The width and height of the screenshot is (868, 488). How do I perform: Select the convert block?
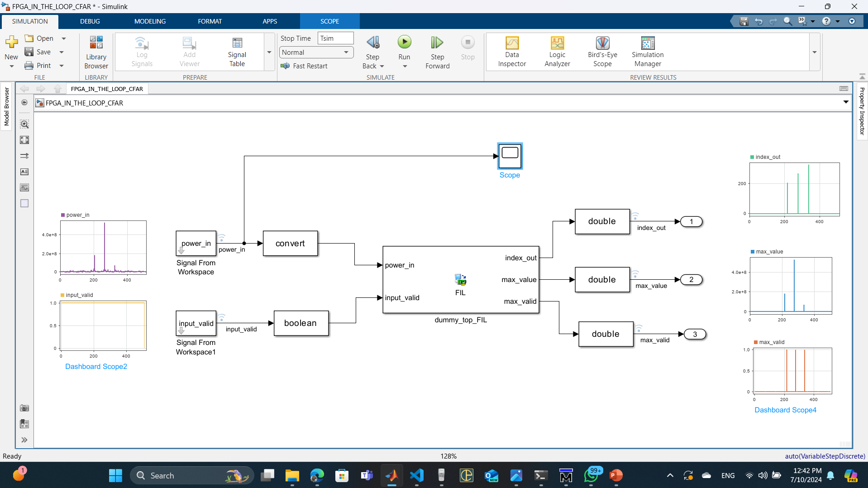[290, 243]
